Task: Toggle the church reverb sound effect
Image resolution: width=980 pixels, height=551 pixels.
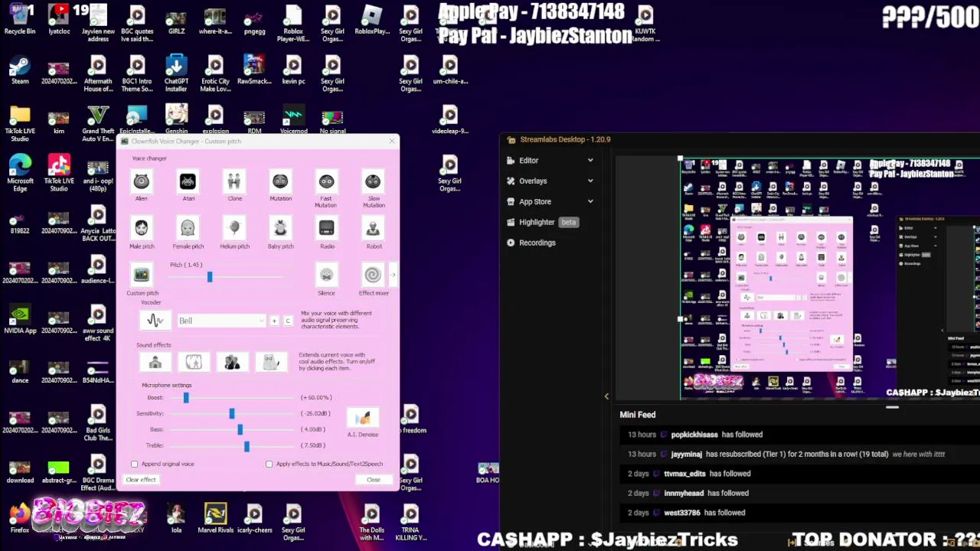Action: (155, 362)
